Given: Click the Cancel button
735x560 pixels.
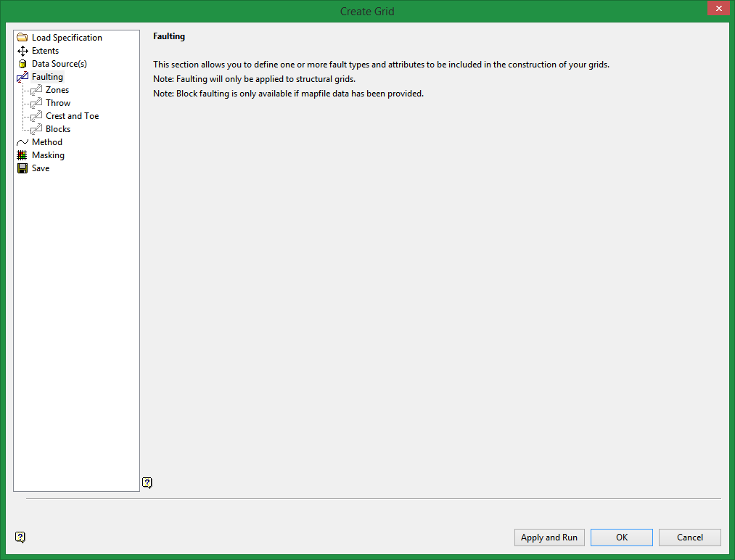Looking at the screenshot, I should pos(689,538).
